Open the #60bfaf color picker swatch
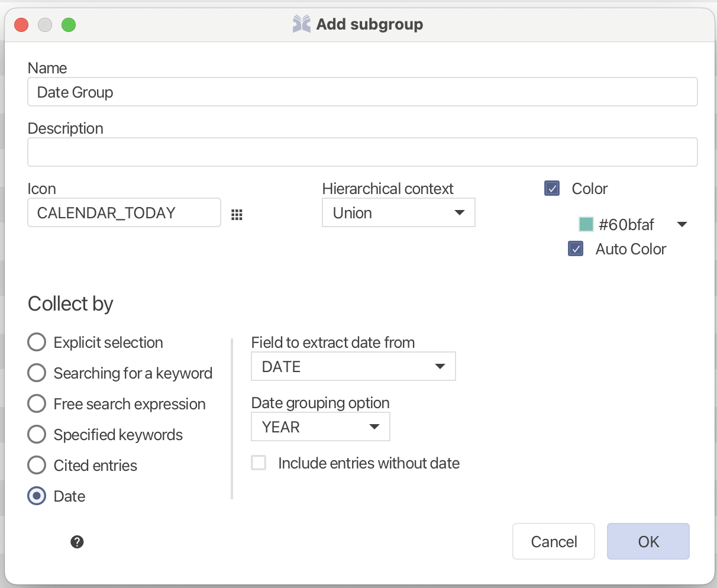 tap(632, 225)
